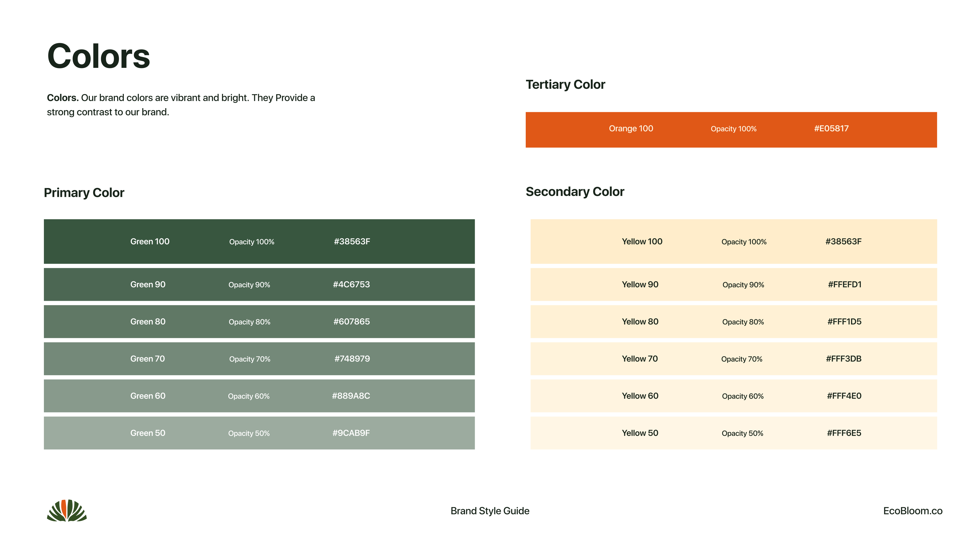Click the Brand Style Guide footer text
Image resolution: width=980 pixels, height=551 pixels.
click(490, 511)
